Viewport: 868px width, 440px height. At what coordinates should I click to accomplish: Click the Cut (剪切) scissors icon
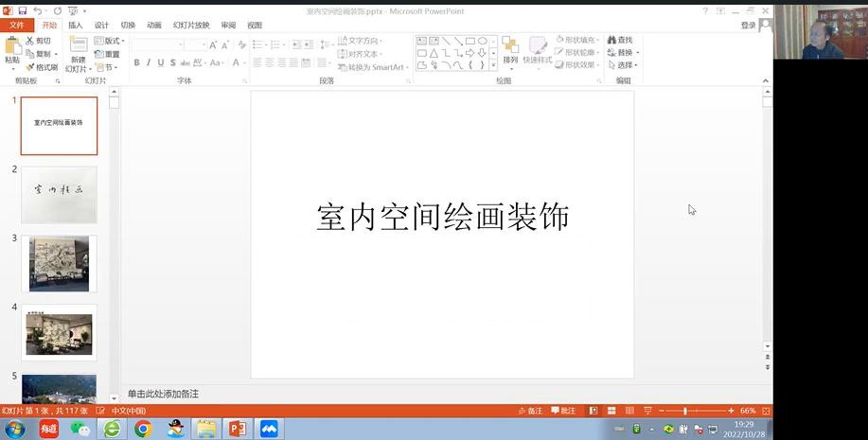click(x=30, y=41)
